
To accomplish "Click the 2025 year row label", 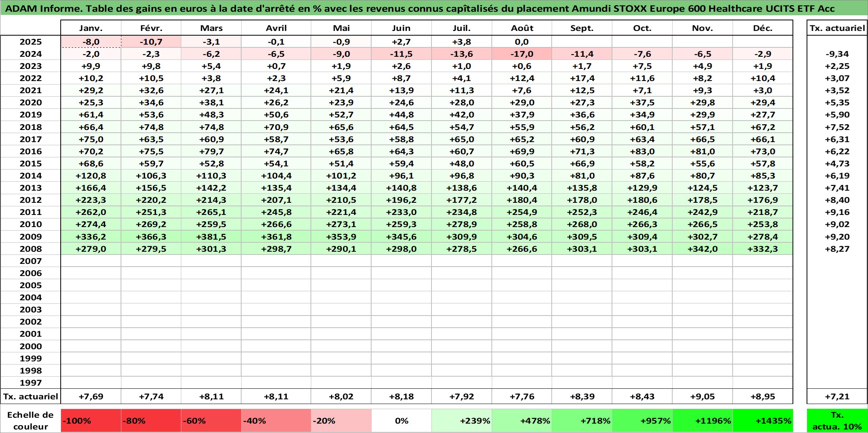I will click(31, 42).
